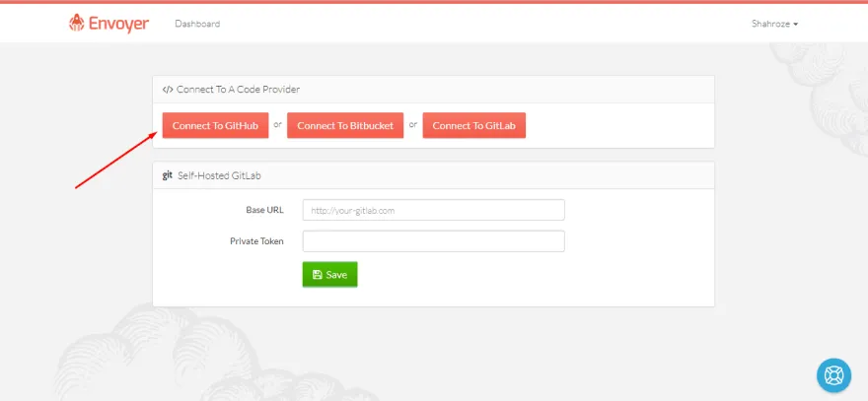Click the green Save button
868x401 pixels.
(329, 274)
